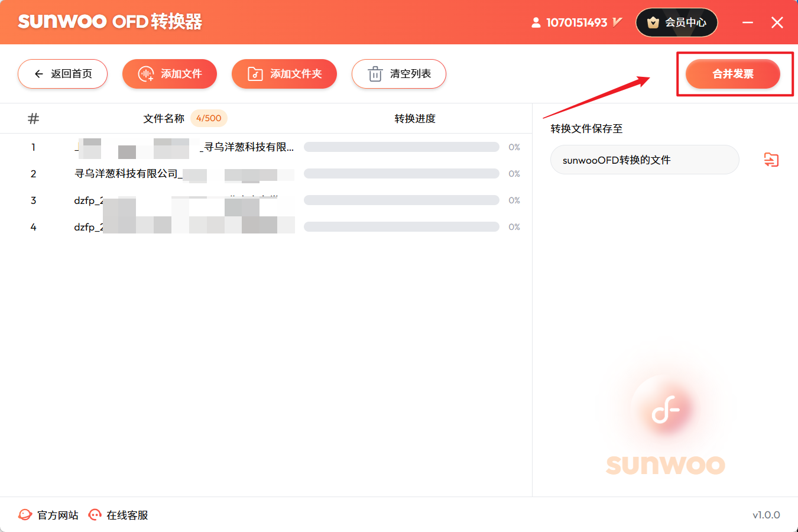Screen dimensions: 798x532
Task: Click the trash icon to clear list
Action: point(375,74)
